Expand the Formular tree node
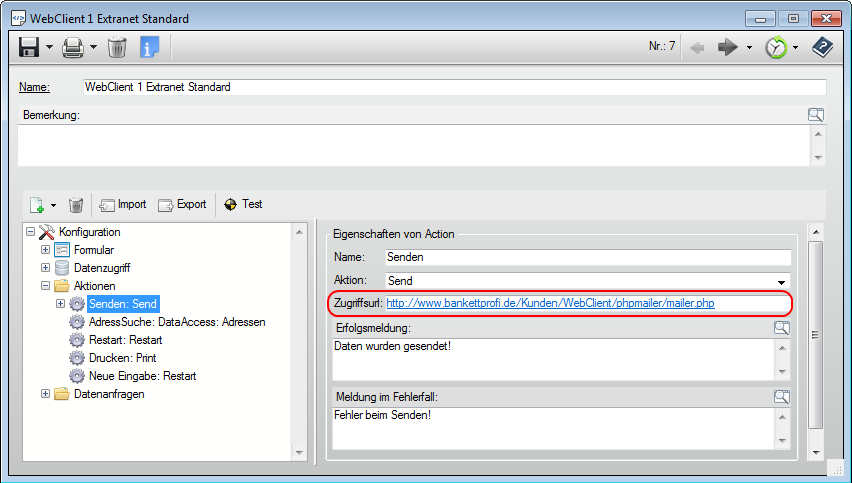 click(x=46, y=250)
